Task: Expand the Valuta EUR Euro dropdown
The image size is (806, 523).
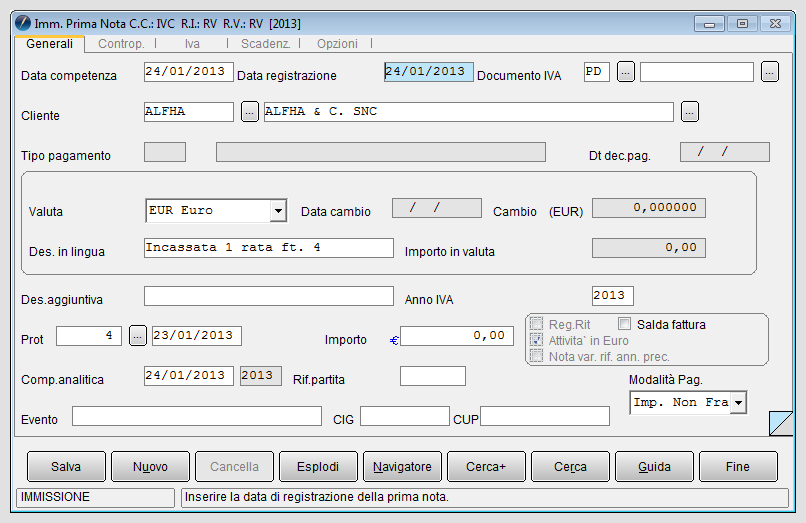Action: click(278, 211)
